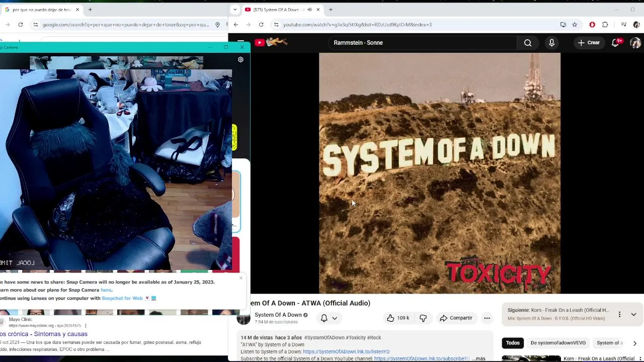The width and height of the screenshot is (644, 362).
Task: Select the System Of A Down YouTube tab
Action: click(x=279, y=10)
